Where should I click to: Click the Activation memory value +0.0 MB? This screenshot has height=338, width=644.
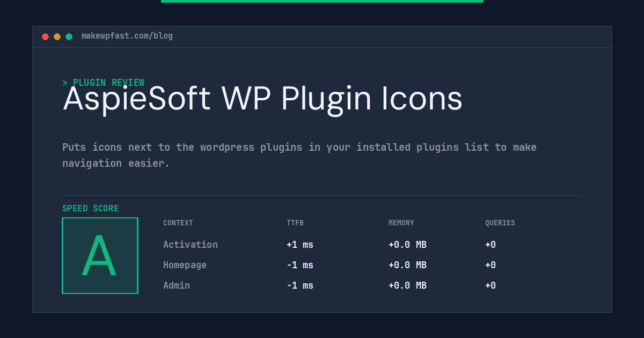pos(407,245)
